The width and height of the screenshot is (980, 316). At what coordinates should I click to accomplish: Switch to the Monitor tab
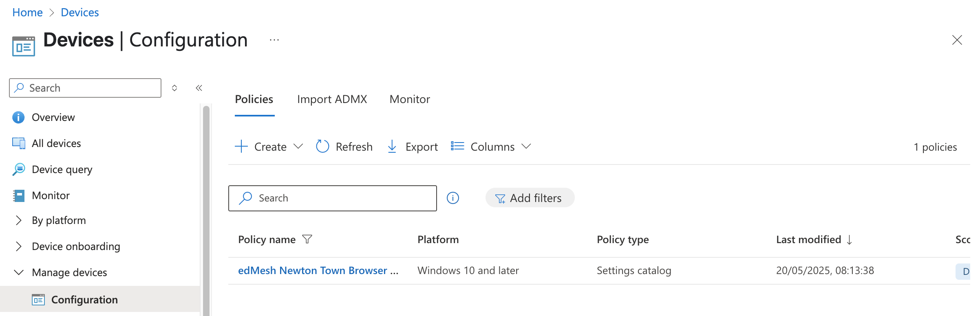pyautogui.click(x=410, y=99)
